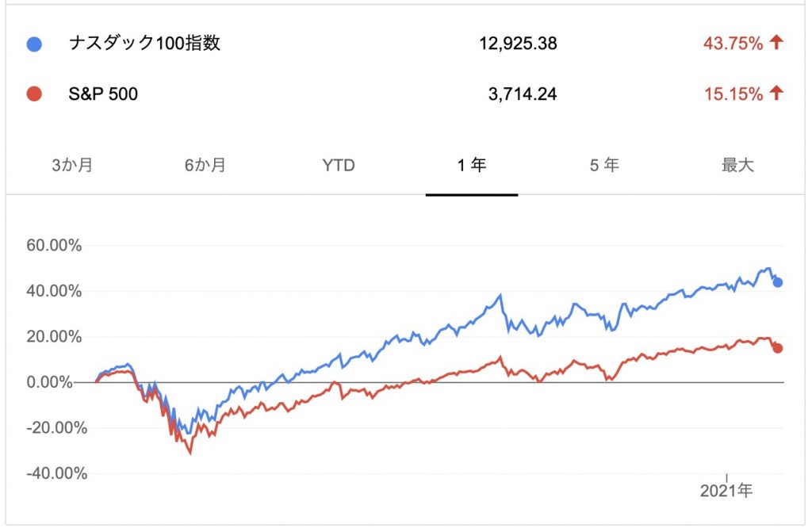Select the 1 年 time range tab
Image resolution: width=812 pixels, height=532 pixels.
pyautogui.click(x=472, y=165)
